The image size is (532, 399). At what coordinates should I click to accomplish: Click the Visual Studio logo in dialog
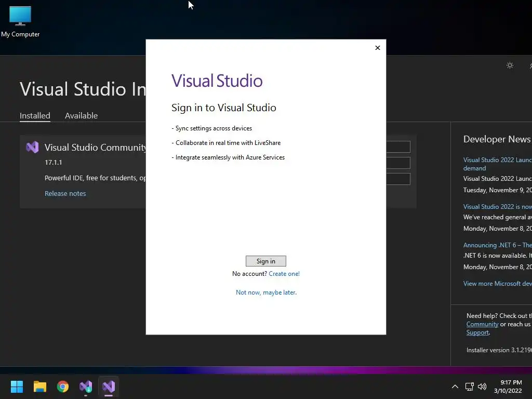217,81
